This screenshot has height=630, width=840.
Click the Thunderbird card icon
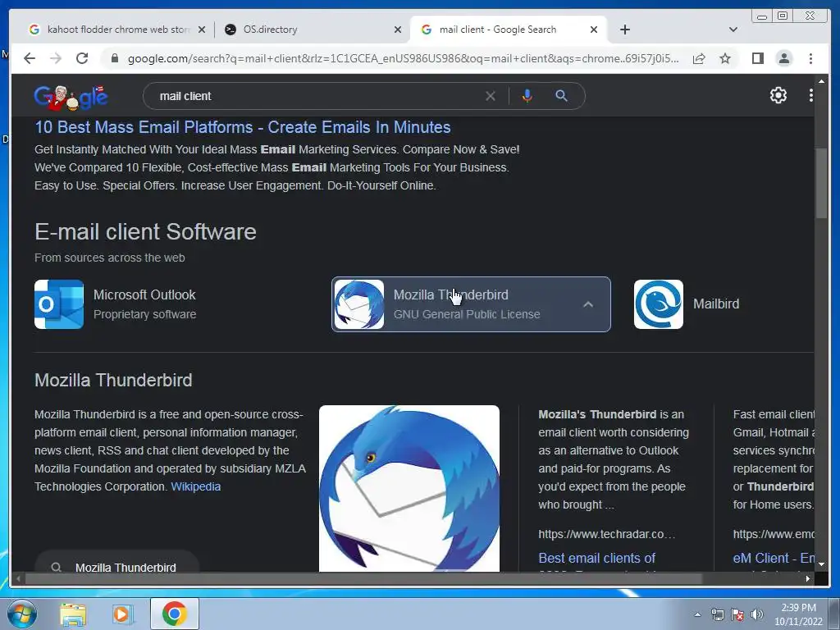tap(359, 304)
